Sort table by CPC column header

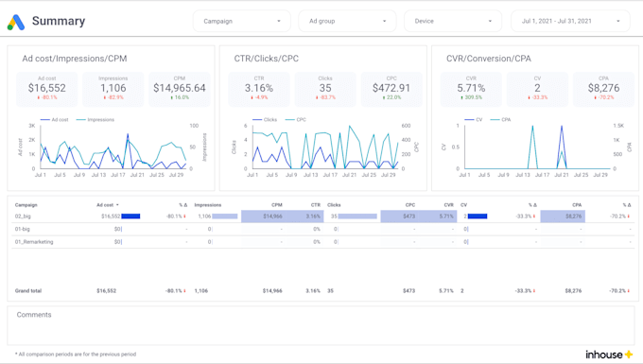(x=410, y=205)
